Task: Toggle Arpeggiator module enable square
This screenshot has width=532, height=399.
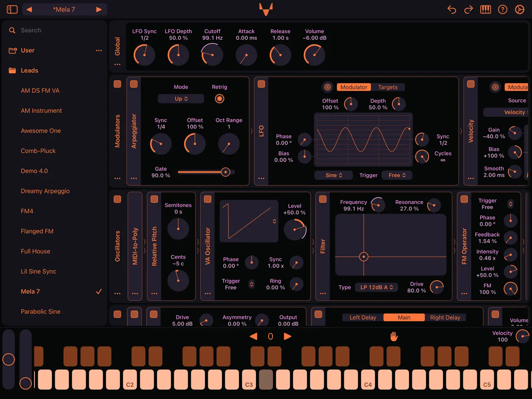Action: pyautogui.click(x=134, y=84)
